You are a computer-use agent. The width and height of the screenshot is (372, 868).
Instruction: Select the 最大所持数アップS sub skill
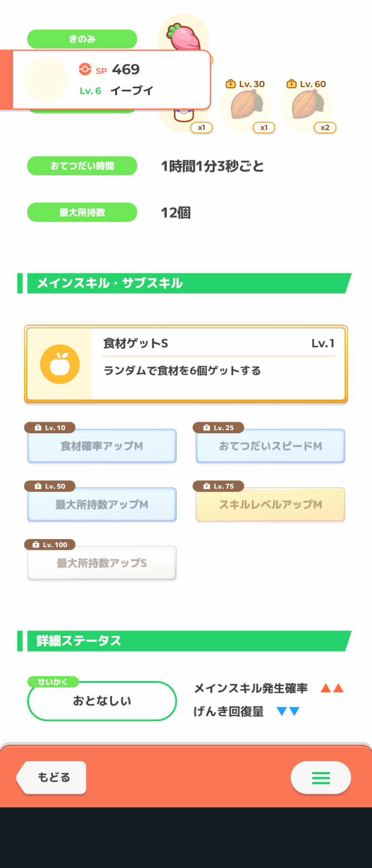pyautogui.click(x=102, y=563)
